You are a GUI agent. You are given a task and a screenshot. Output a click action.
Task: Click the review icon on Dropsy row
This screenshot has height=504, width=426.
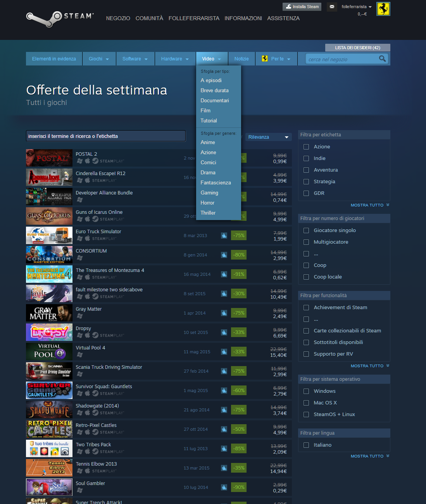point(224,332)
